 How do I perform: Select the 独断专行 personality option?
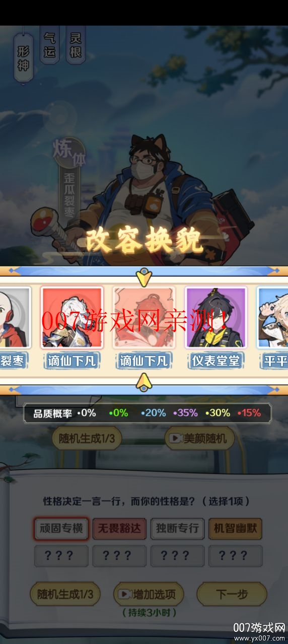[177, 529]
